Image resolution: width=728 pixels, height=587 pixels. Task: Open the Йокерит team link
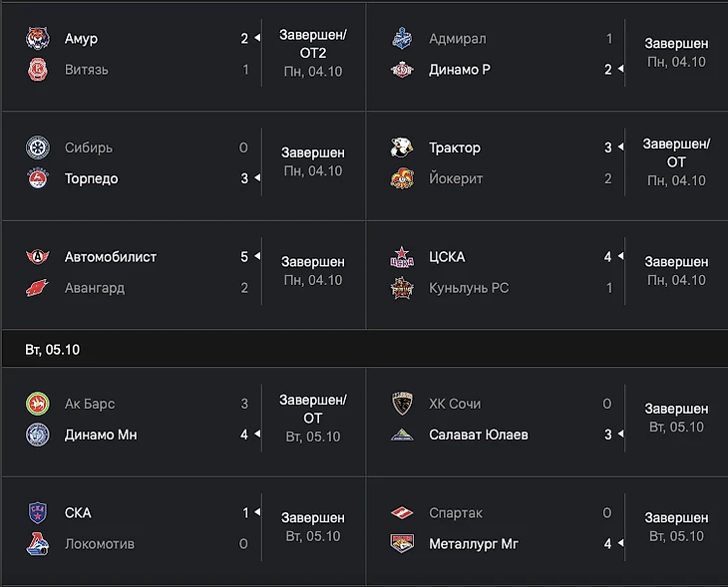(456, 179)
